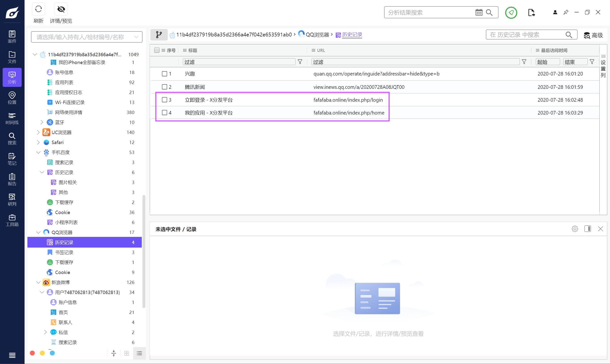Screen dimensions: 610x364
Task: Collapse the 手机百度 tree node
Action: [38, 152]
